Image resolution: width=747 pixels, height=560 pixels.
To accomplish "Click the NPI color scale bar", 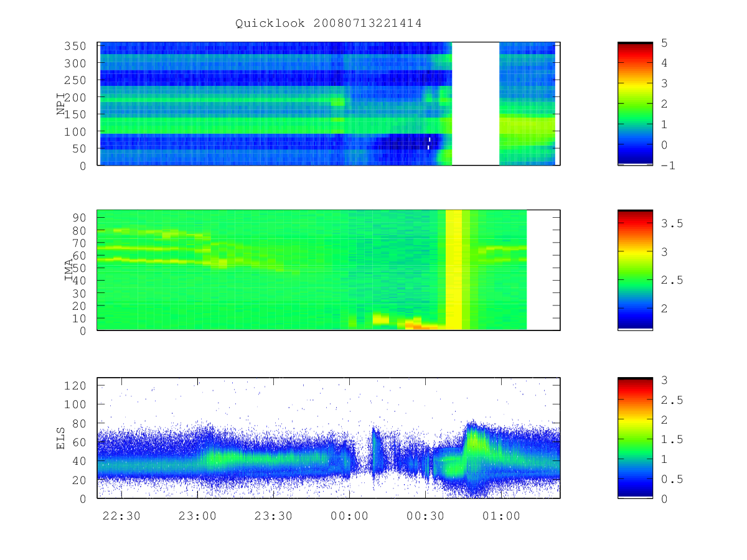I will pos(635,104).
